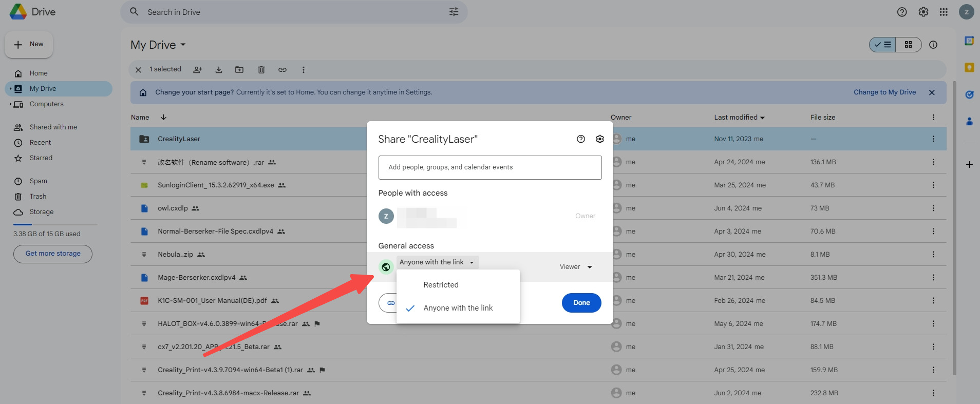Click the Name column header

[x=140, y=118]
